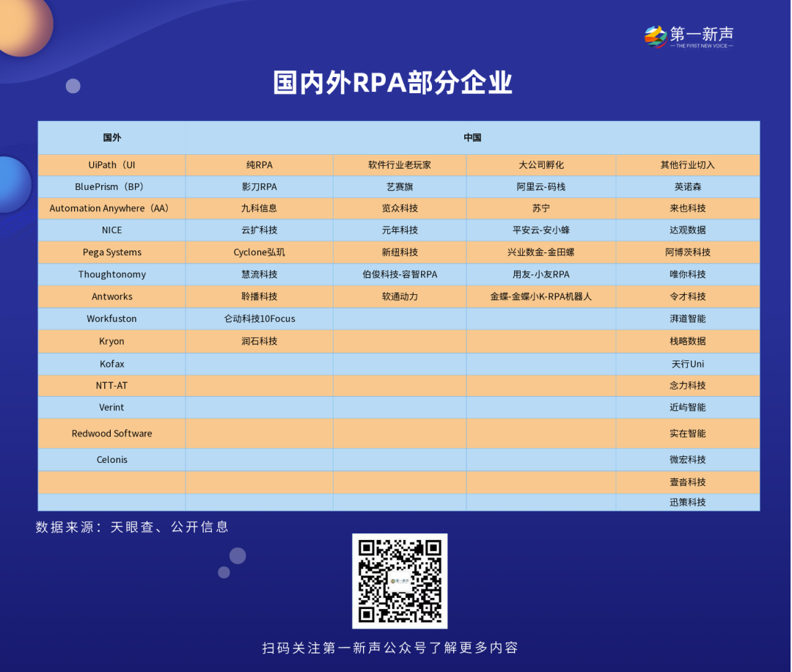Click the 慧流科技 cell

259,274
